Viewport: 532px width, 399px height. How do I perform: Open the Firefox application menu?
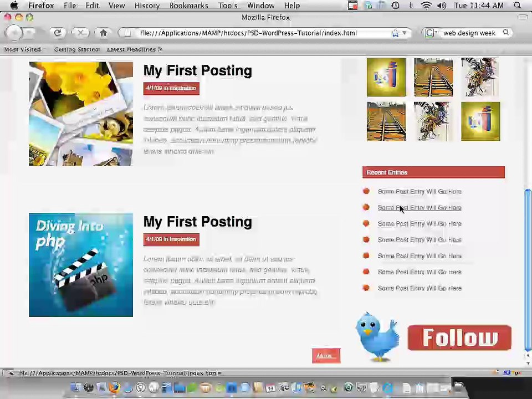(x=41, y=6)
